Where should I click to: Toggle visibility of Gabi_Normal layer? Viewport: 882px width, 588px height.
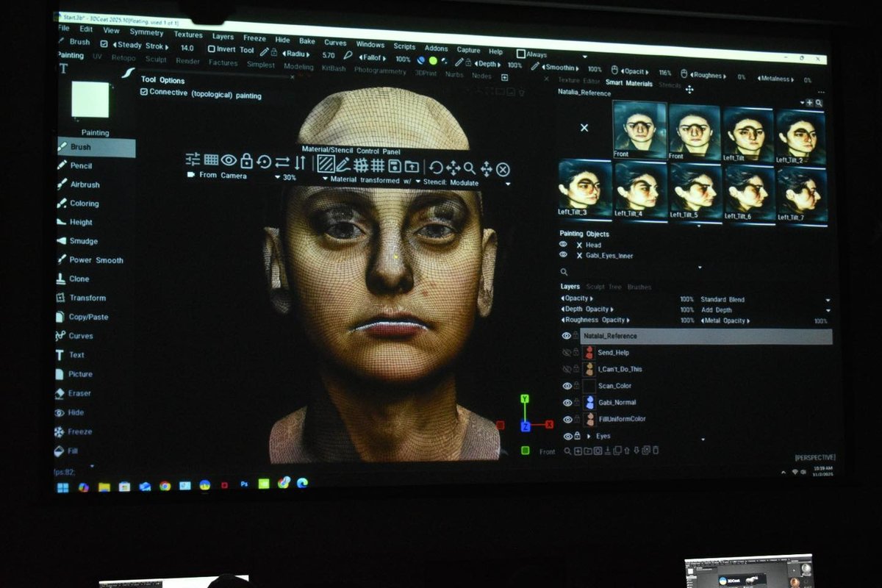coord(567,403)
